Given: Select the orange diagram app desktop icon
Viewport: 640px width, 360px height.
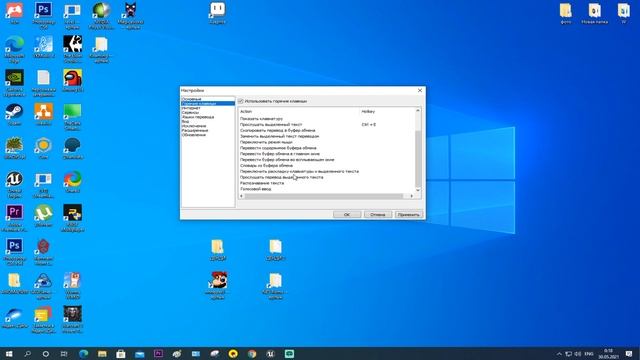Looking at the screenshot, I should click(x=43, y=114).
